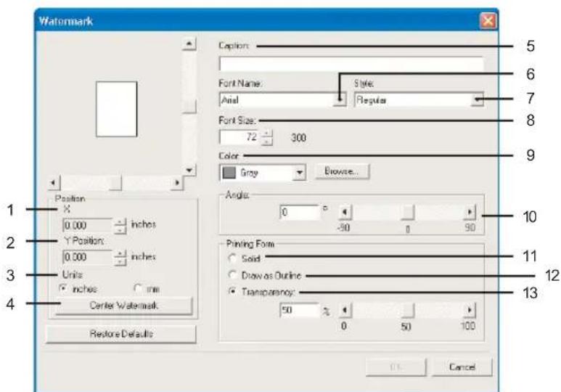Increase X position with up spinner
This screenshot has height=392, width=561.
(120, 222)
